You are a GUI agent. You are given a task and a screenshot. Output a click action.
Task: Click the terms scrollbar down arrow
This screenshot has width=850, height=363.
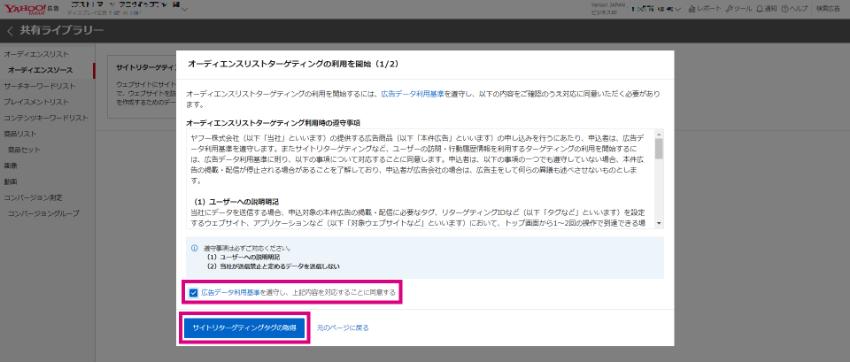click(659, 223)
